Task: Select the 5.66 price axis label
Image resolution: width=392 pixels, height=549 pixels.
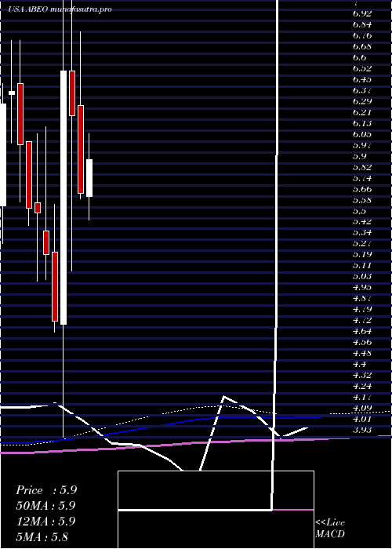Action: [362, 190]
